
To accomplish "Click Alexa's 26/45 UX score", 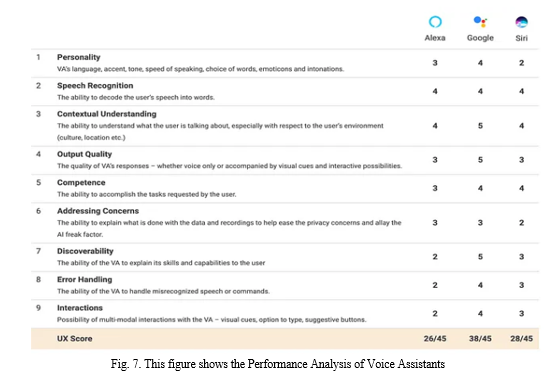I will tap(435, 339).
